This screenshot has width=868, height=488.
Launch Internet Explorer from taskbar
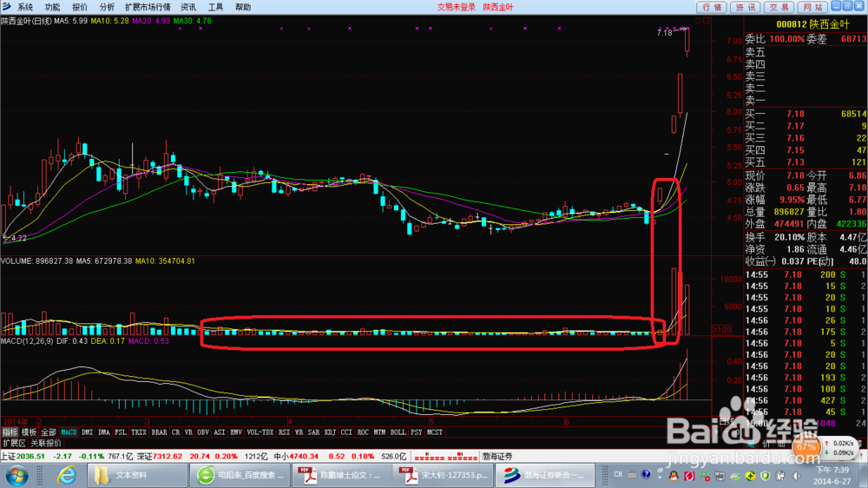pyautogui.click(x=68, y=475)
